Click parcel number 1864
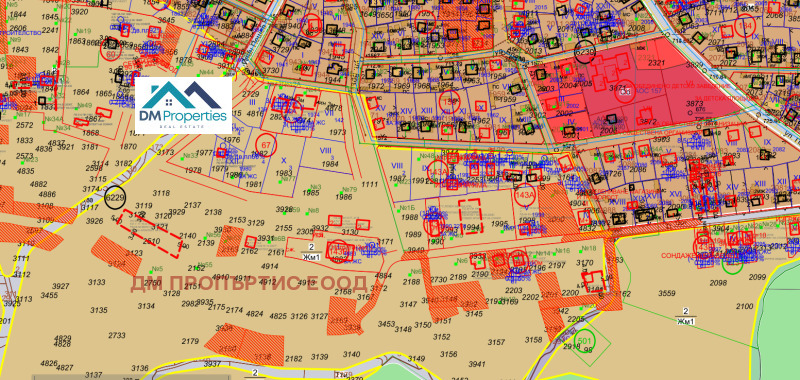 81,92
